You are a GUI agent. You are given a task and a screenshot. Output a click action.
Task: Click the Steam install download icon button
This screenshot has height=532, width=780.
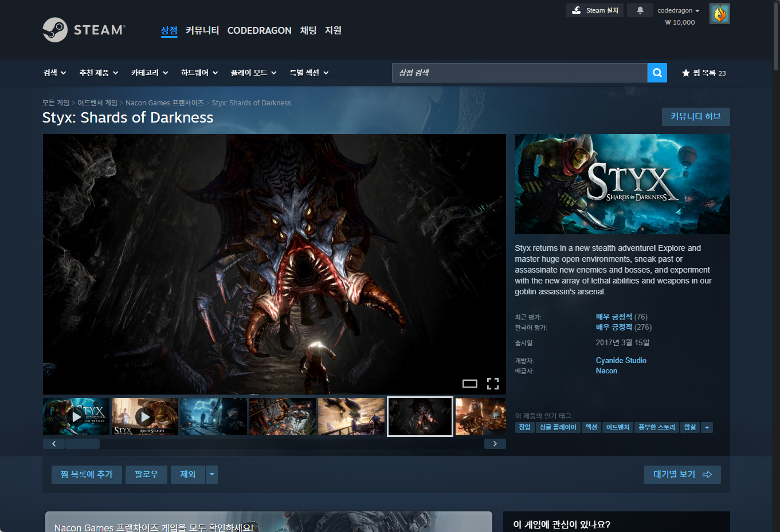[594, 10]
